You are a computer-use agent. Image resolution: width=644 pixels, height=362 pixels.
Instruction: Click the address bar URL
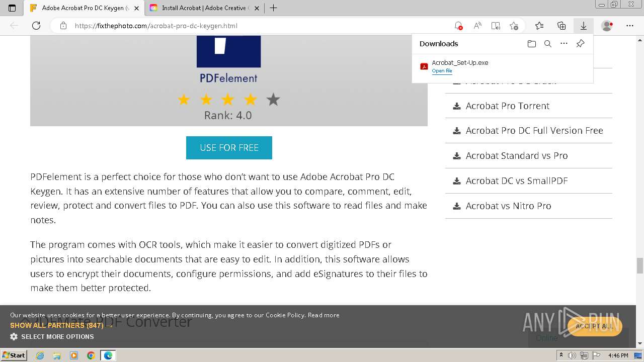point(156,26)
